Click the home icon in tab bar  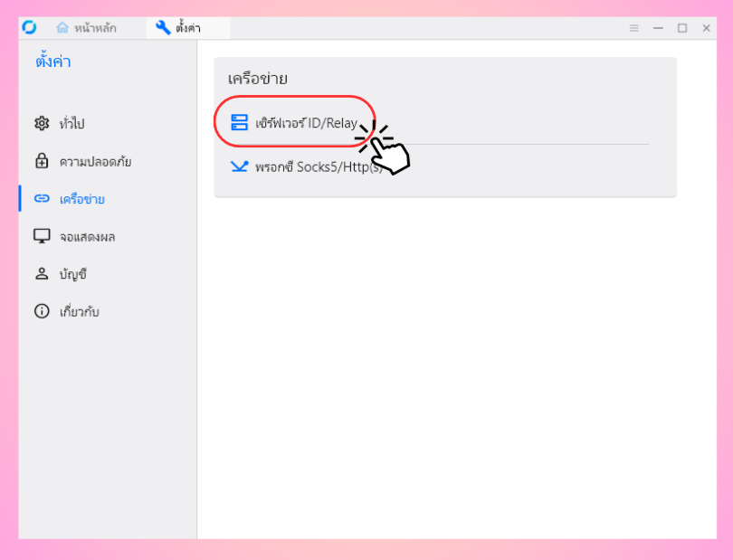(x=62, y=27)
